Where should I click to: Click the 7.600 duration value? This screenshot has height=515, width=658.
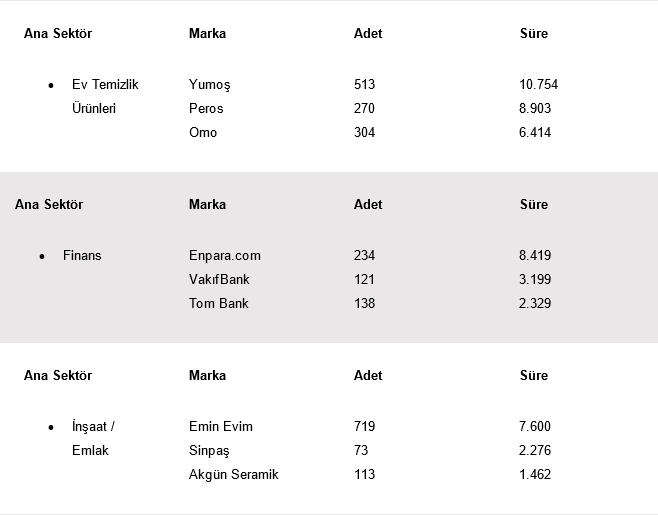click(x=535, y=427)
